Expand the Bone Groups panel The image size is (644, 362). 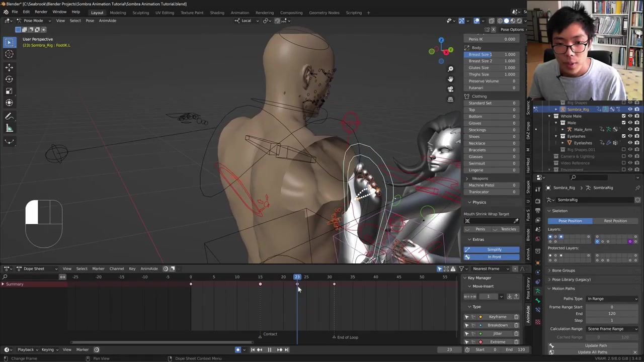(x=563, y=270)
